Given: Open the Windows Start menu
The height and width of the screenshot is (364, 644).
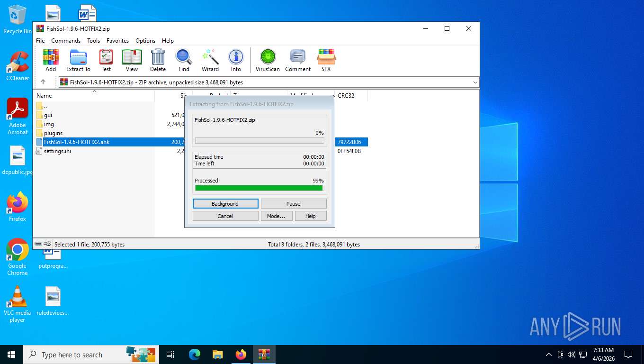Looking at the screenshot, I should coord(11,355).
